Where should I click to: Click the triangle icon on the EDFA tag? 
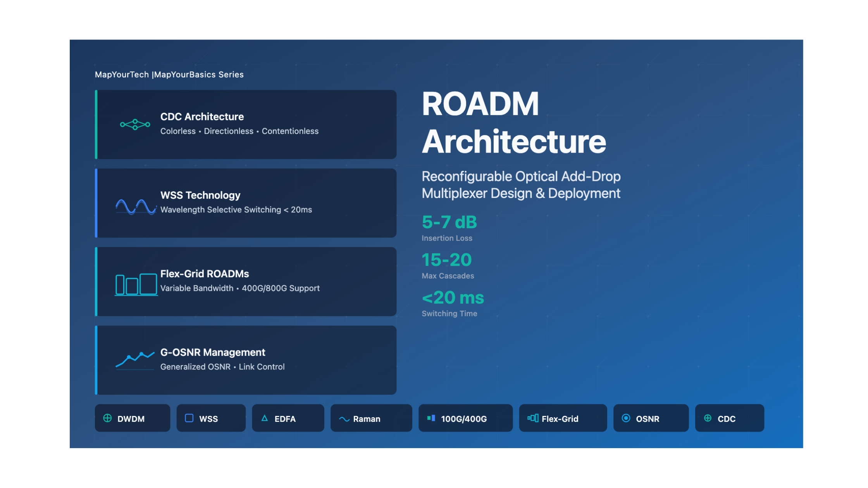click(x=265, y=418)
